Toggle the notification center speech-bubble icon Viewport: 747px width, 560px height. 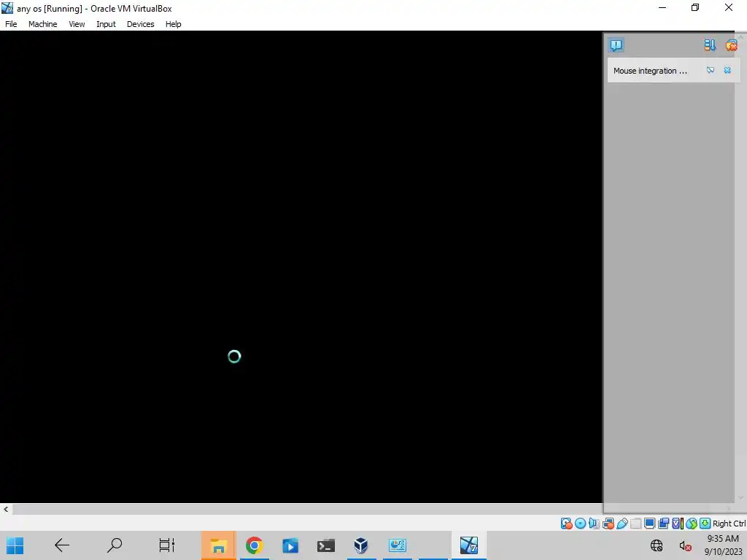coord(616,45)
